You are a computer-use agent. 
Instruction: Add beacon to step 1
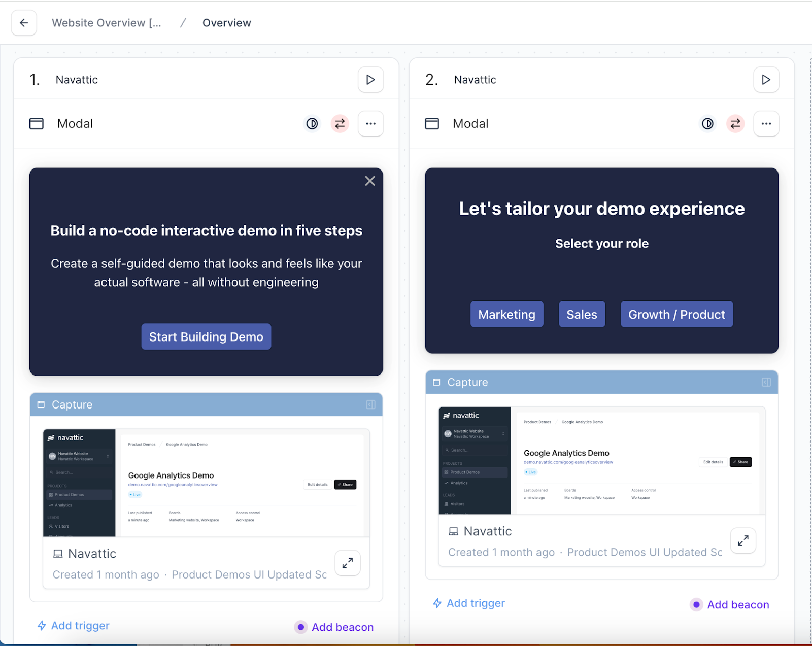click(334, 627)
